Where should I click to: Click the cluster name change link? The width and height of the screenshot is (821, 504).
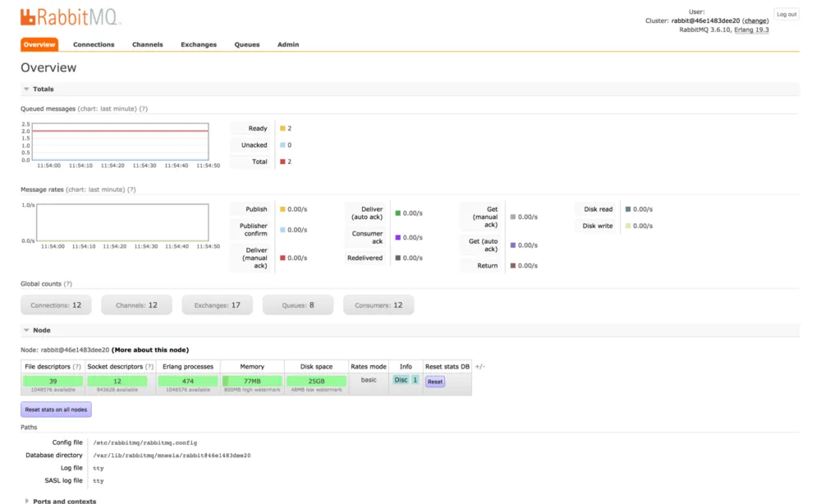coord(755,21)
